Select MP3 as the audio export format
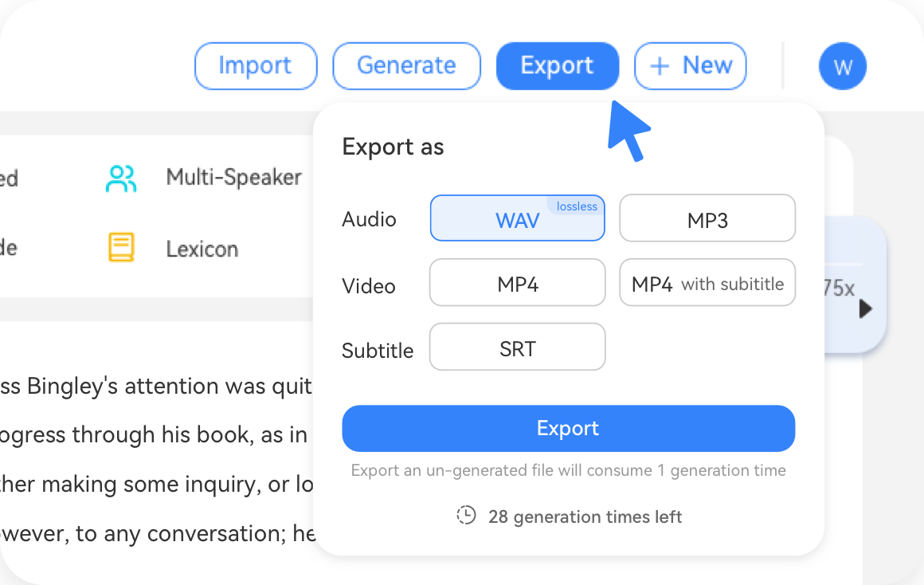Viewport: 924px width, 585px height. click(x=707, y=218)
